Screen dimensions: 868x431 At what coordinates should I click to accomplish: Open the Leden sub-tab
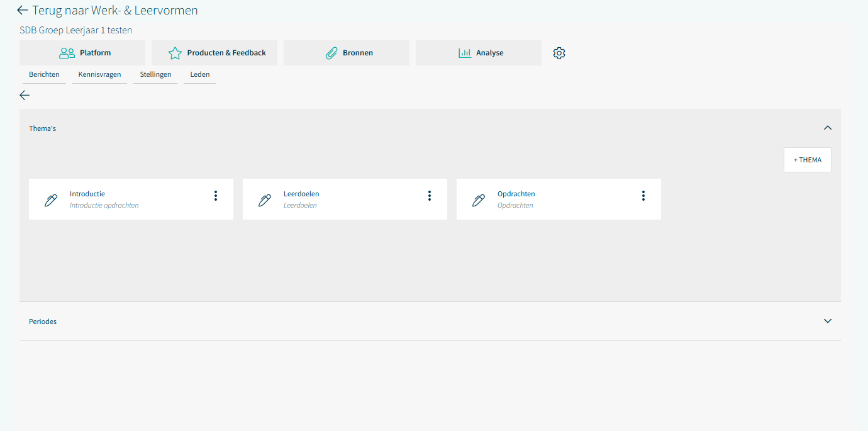(199, 74)
